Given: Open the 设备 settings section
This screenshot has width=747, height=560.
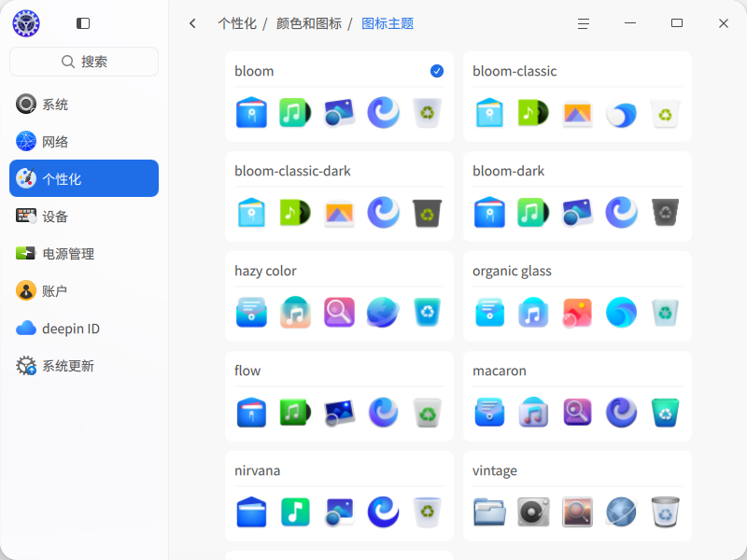Looking at the screenshot, I should click(x=84, y=217).
